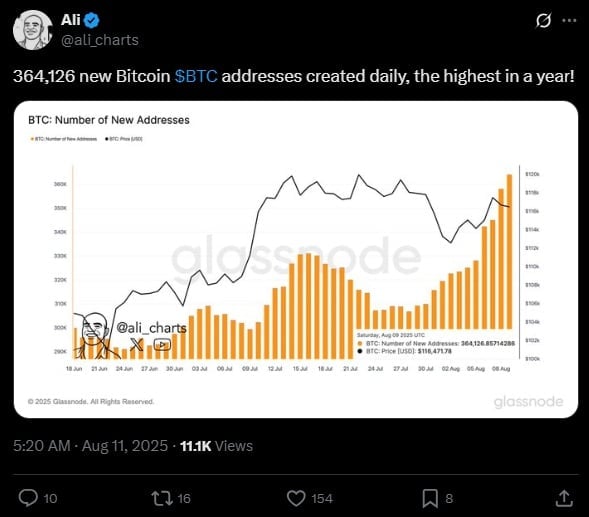Click the X logo in chart watermark
The height and width of the screenshot is (517, 589).
click(x=137, y=344)
